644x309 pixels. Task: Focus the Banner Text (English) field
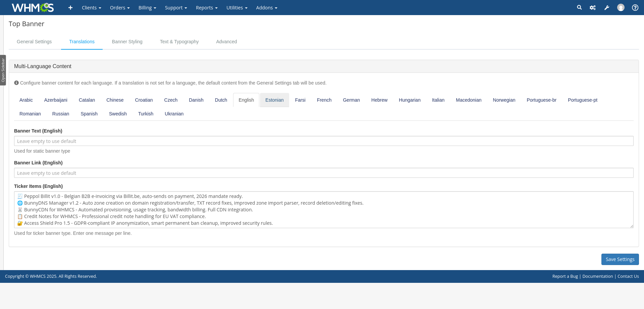point(324,141)
